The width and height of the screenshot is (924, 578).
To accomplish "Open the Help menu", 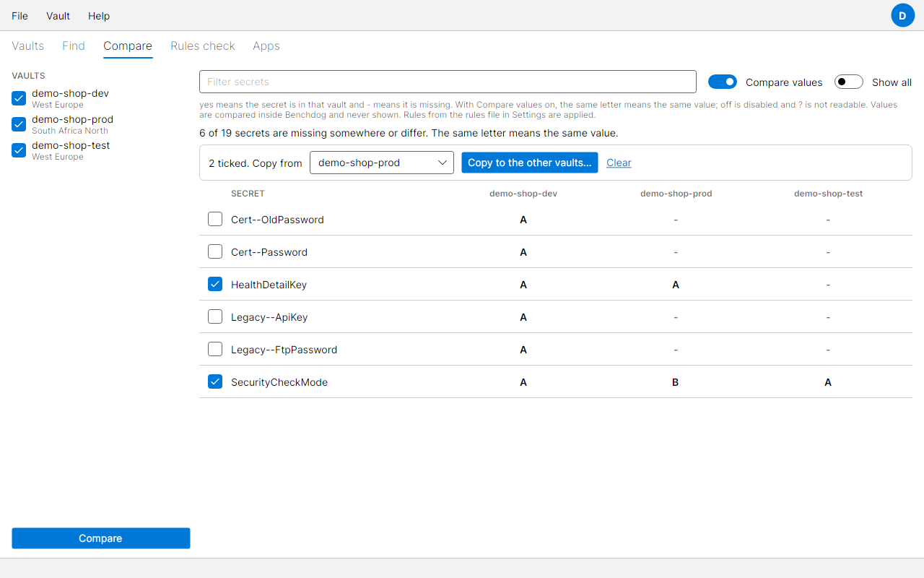I will point(99,16).
